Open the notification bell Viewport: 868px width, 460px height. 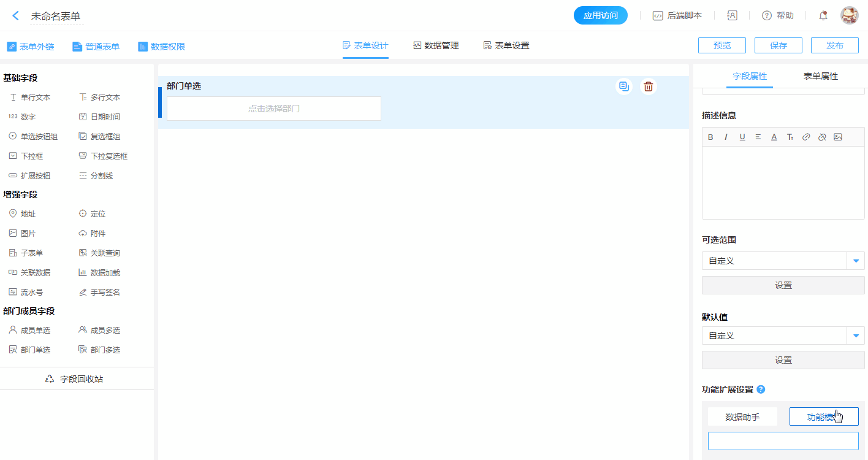point(823,16)
